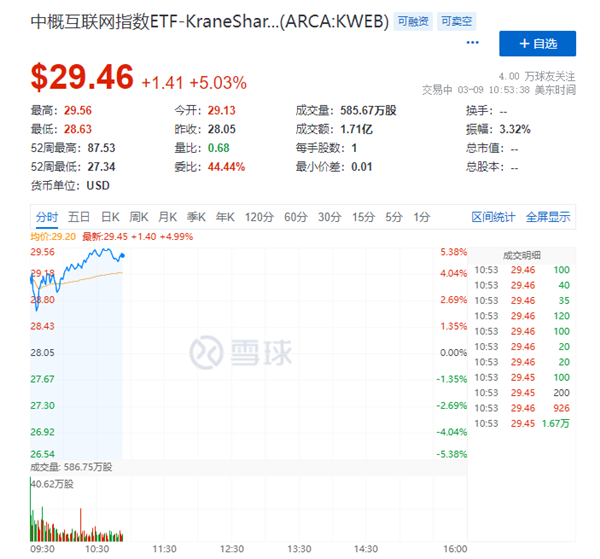Click the 可卖空 tag
Viewport: 600px width, 559px height.
(x=457, y=21)
